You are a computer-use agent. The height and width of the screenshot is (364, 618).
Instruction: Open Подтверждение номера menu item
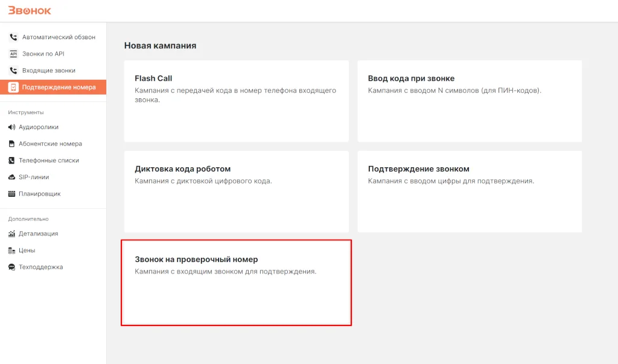click(59, 87)
